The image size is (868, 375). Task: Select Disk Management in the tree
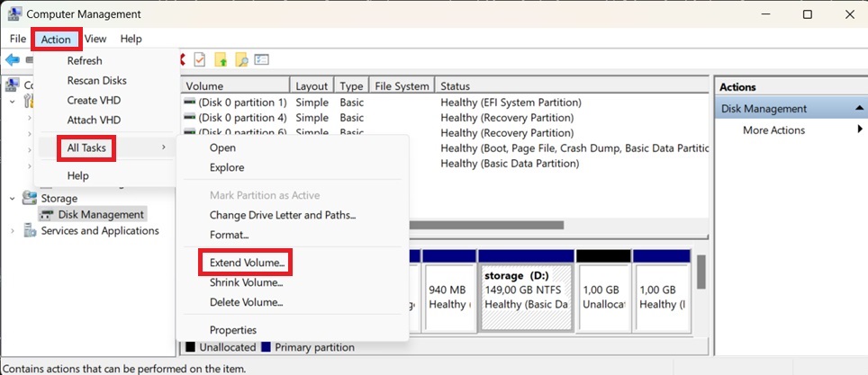(x=100, y=214)
